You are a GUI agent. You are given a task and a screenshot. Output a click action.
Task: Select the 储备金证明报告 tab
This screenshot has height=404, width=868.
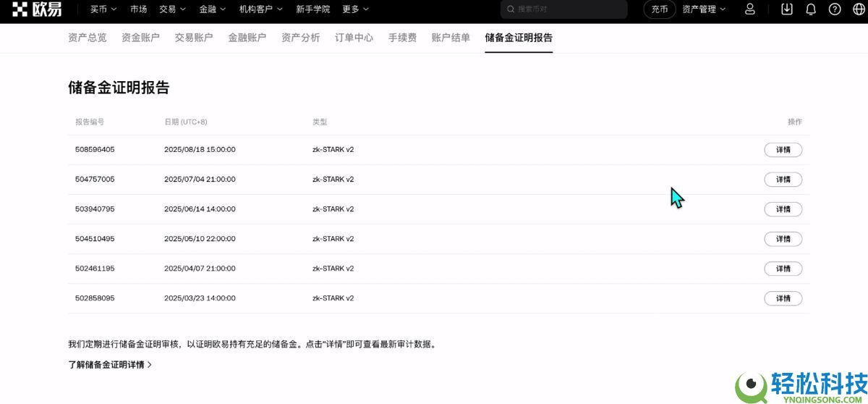[519, 38]
